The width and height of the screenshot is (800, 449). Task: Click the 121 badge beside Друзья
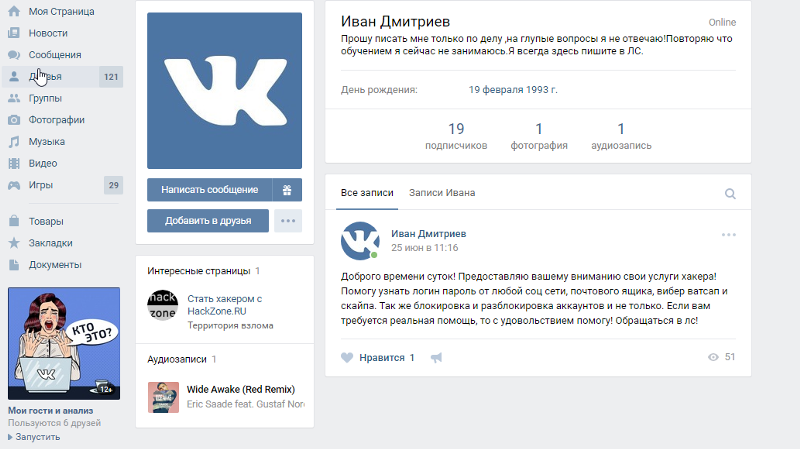(111, 77)
